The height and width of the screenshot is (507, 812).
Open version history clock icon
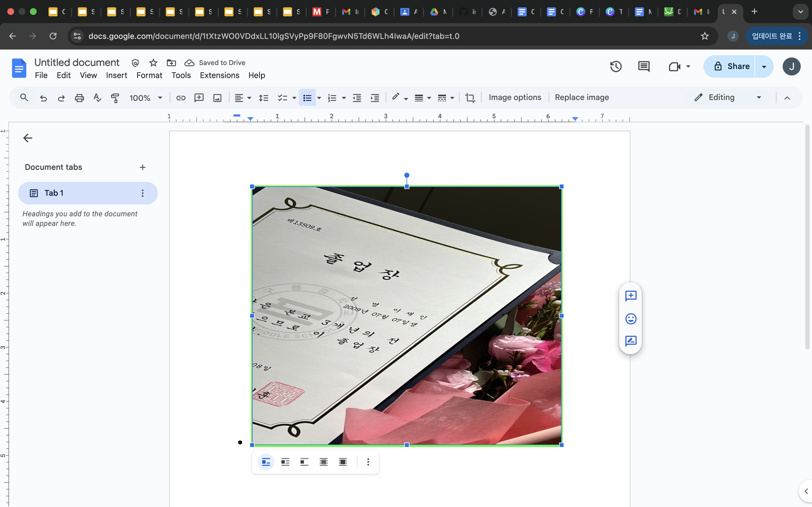tap(615, 66)
